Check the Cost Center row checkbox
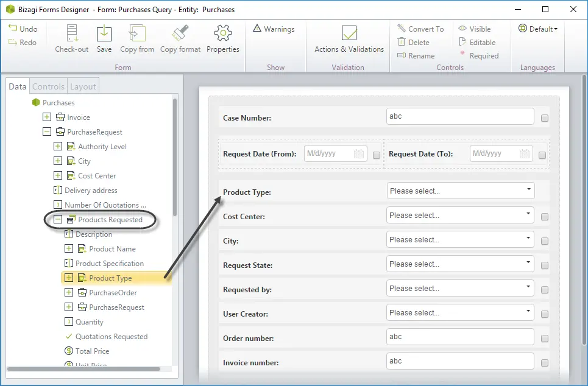 (545, 217)
